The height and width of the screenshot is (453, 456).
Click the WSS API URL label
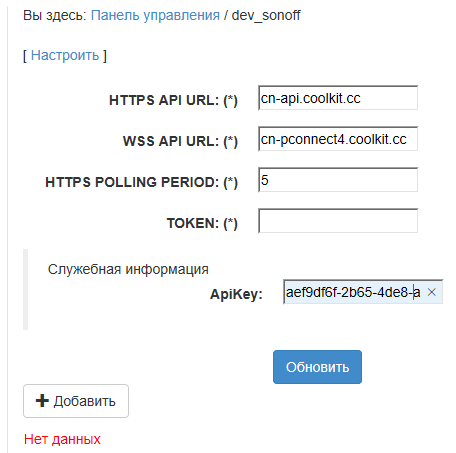point(180,141)
